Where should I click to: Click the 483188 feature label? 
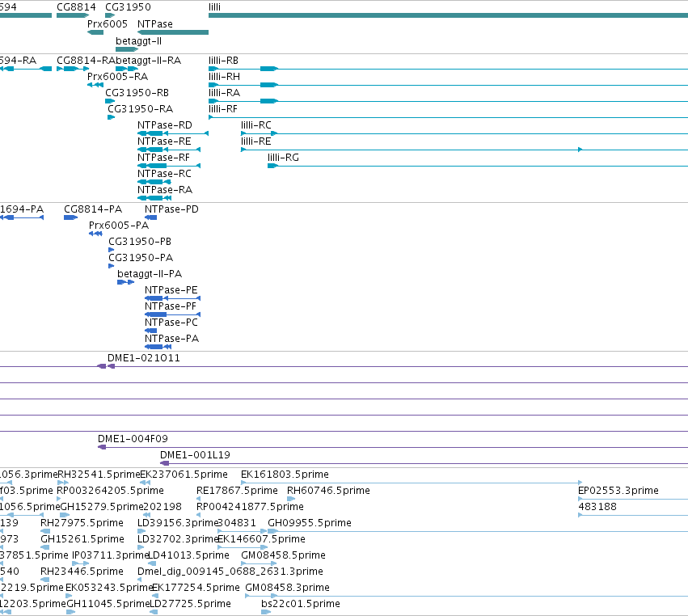coord(597,507)
